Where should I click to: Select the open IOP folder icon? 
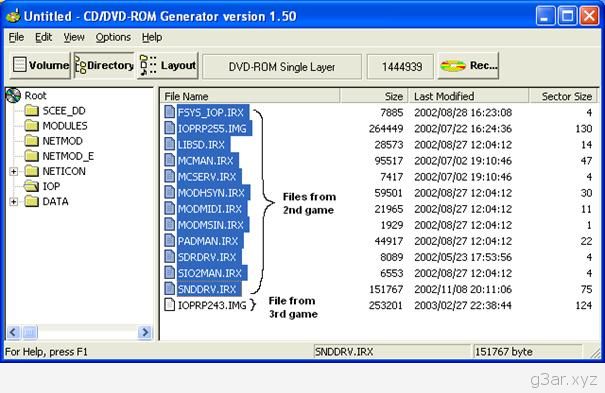[x=31, y=186]
